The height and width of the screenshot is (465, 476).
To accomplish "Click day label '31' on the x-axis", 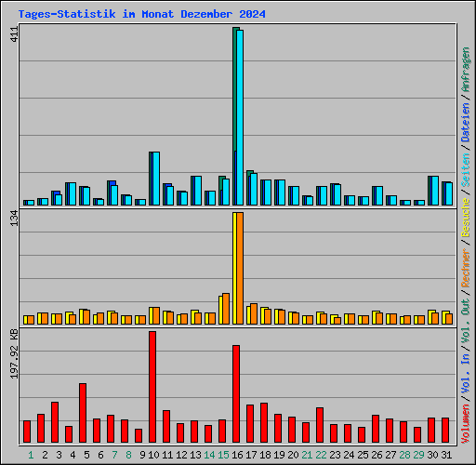I will click(446, 455).
